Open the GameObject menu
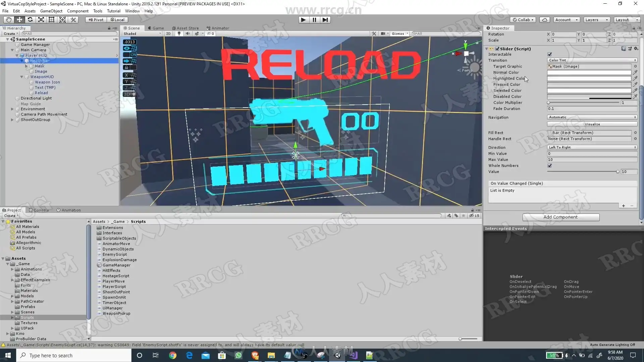 pos(51,11)
